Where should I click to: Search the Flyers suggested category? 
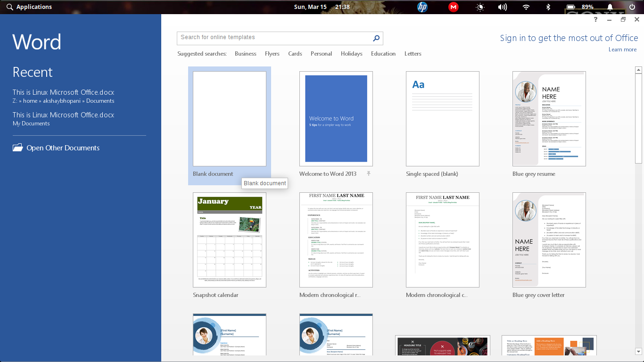272,54
